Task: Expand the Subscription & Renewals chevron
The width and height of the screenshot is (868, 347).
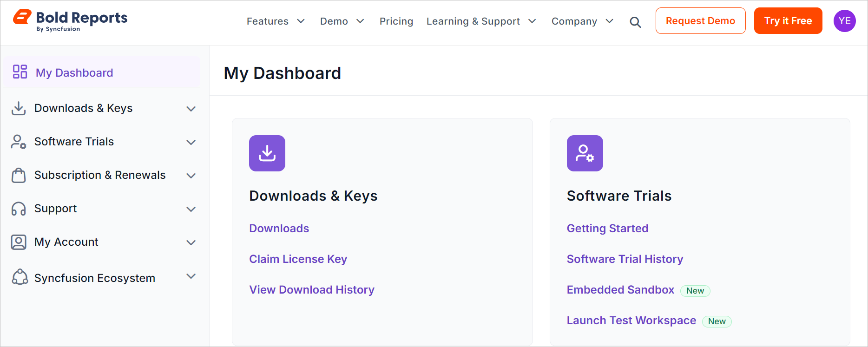Action: point(191,176)
